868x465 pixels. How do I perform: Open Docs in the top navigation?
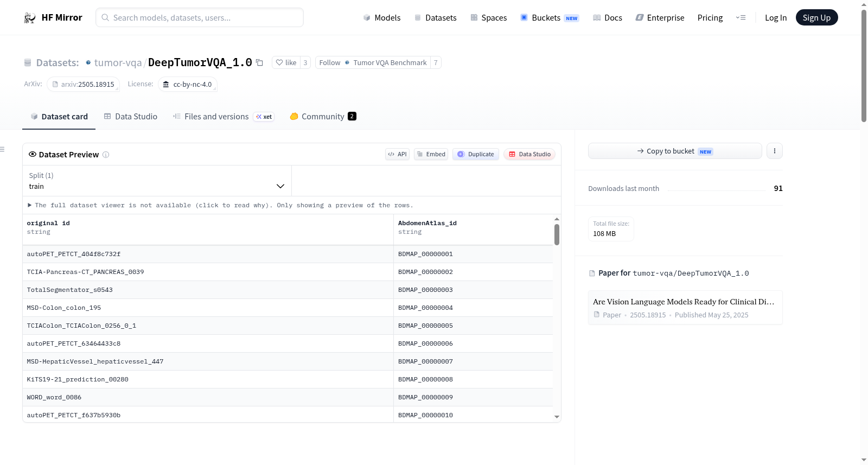607,18
